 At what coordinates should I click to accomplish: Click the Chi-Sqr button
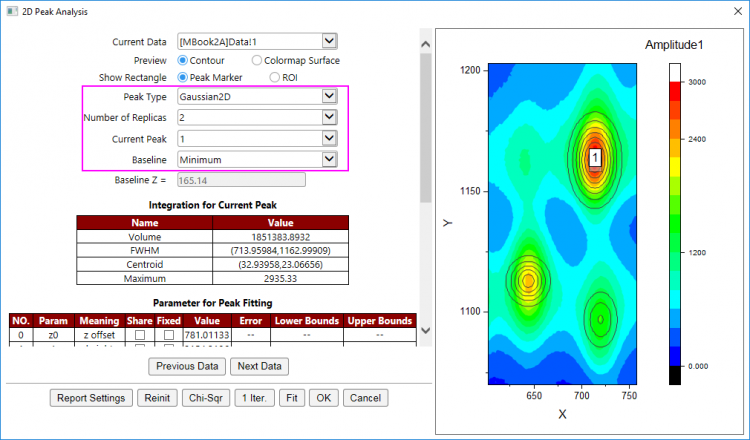(x=206, y=398)
